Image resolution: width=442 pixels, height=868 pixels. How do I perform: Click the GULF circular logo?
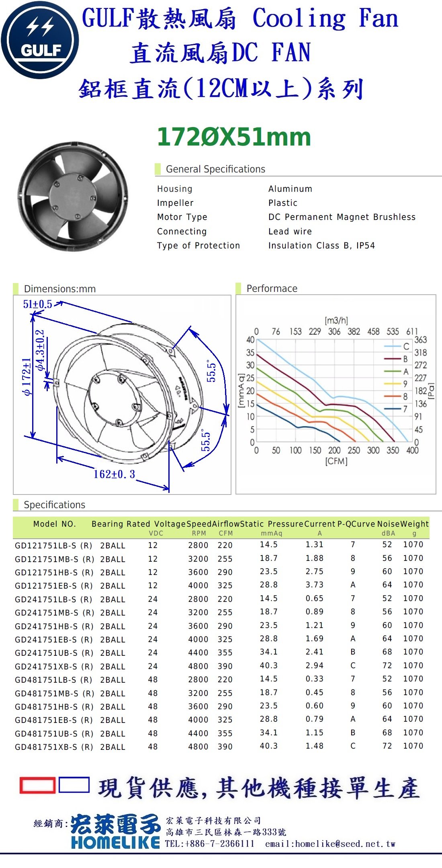click(x=40, y=40)
